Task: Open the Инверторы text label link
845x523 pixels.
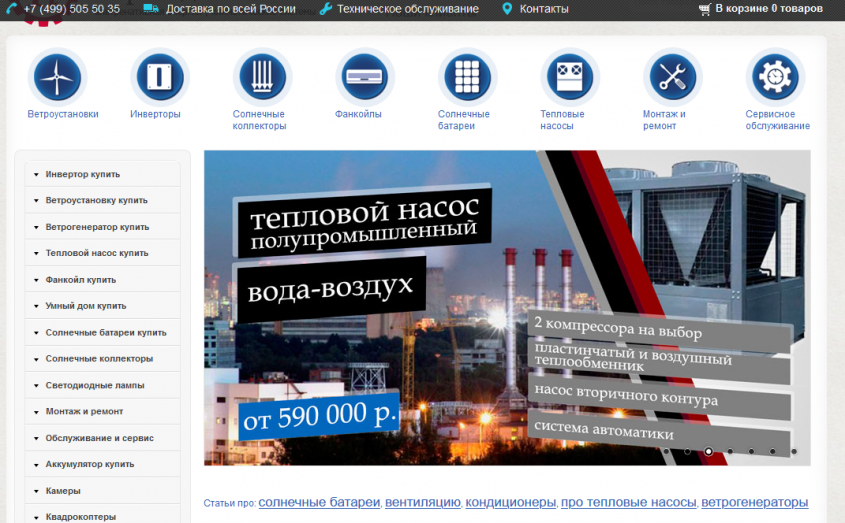Action: 155,114
